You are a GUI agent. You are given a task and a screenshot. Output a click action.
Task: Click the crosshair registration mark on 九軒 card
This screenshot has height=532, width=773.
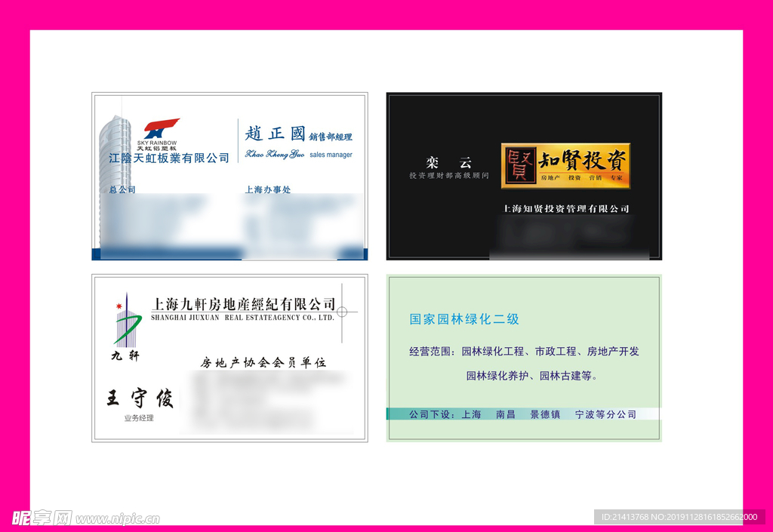click(x=342, y=312)
